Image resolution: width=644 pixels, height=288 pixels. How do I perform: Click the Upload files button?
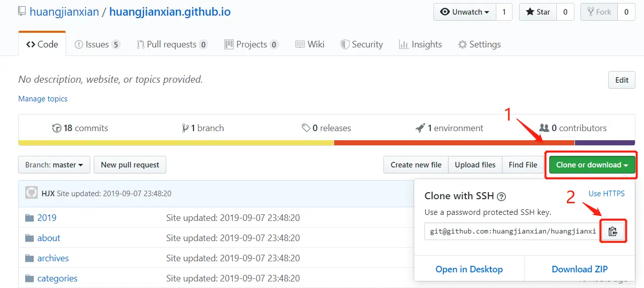coord(475,164)
